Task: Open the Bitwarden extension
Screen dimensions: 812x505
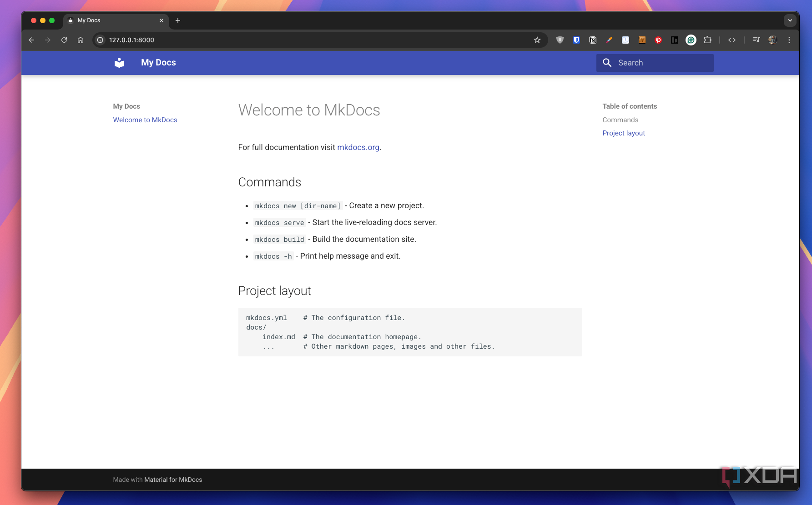Action: [576, 40]
